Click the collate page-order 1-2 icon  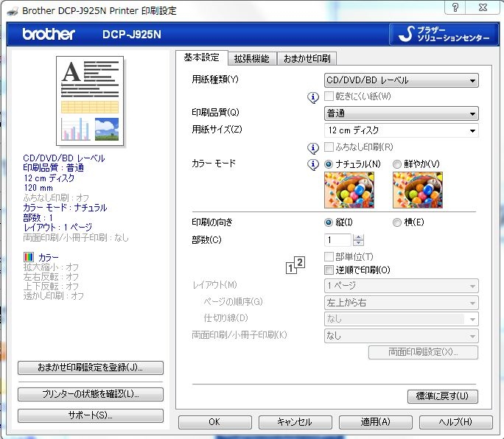[295, 265]
